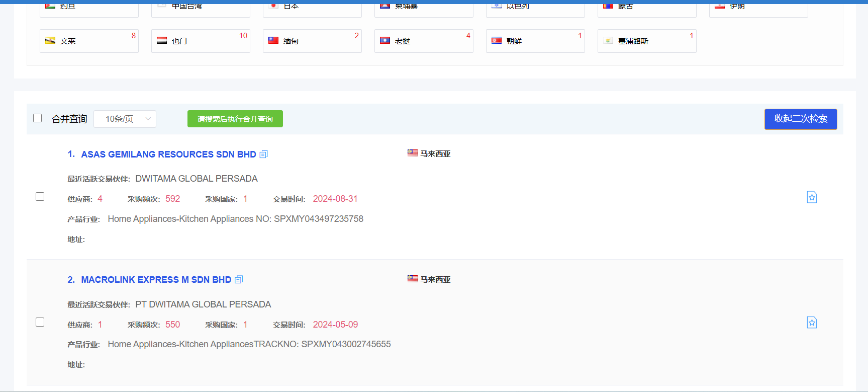This screenshot has height=392, width=868.
Task: Copy the MACROLINK EXPRESS company name
Action: pyautogui.click(x=239, y=280)
